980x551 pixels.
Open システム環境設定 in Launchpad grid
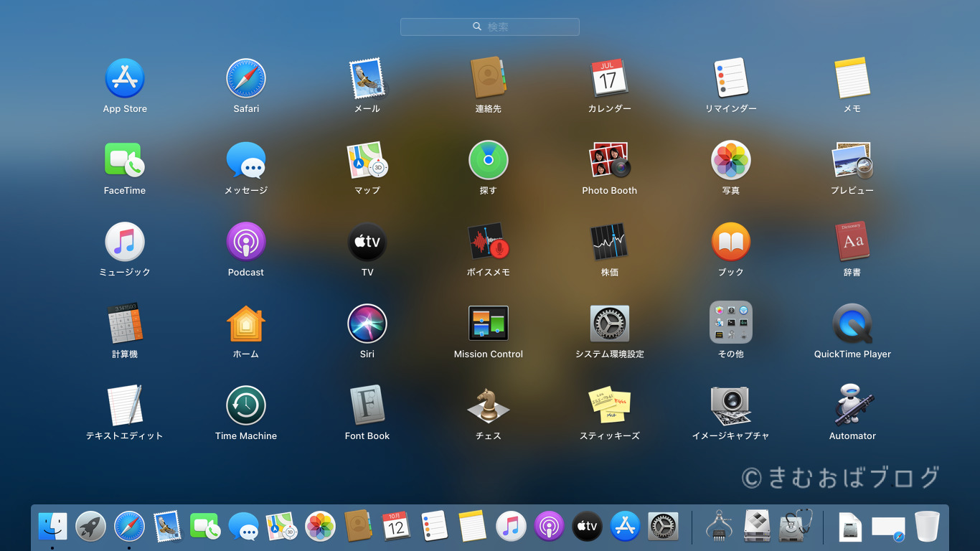610,324
